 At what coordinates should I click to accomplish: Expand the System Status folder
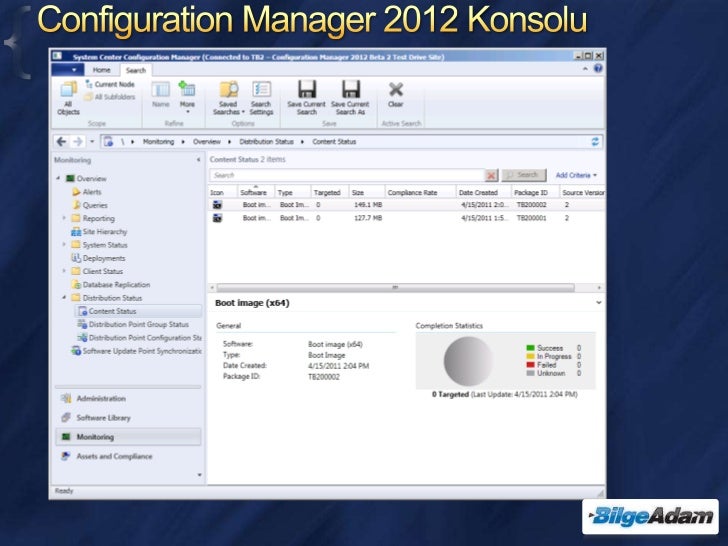[64, 244]
